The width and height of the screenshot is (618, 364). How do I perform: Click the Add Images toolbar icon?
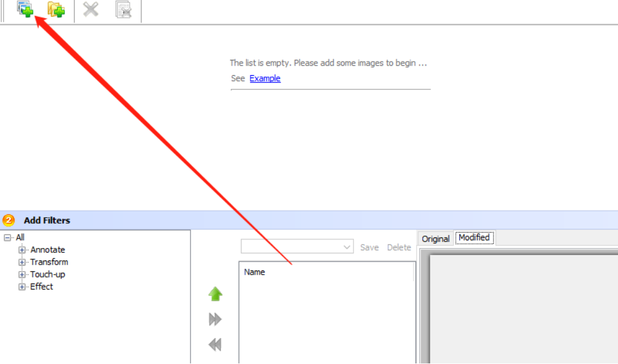(x=25, y=9)
